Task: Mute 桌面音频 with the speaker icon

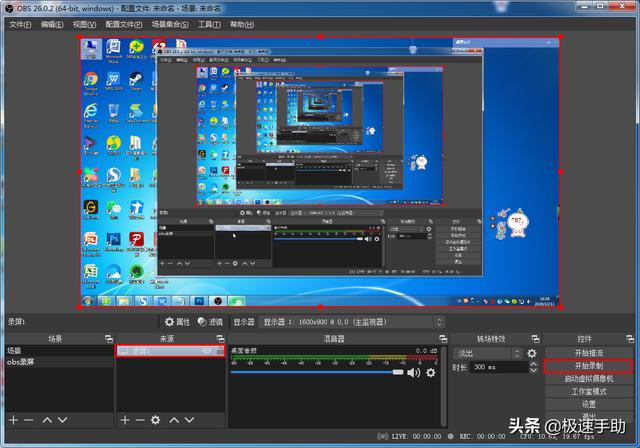Action: 413,372
